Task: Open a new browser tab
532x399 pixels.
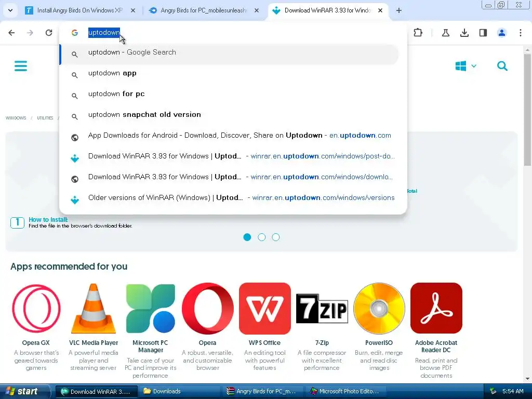Action: pyautogui.click(x=399, y=10)
